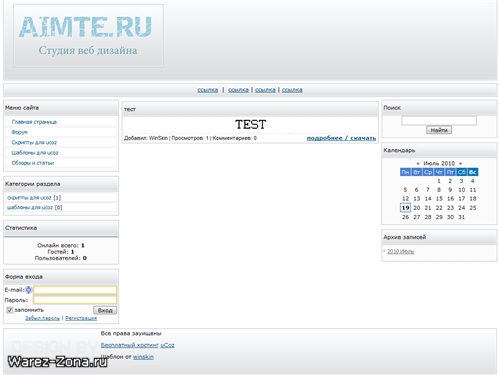Select category шаблоны для ucoz [0]
The height and width of the screenshot is (375, 500).
click(35, 207)
